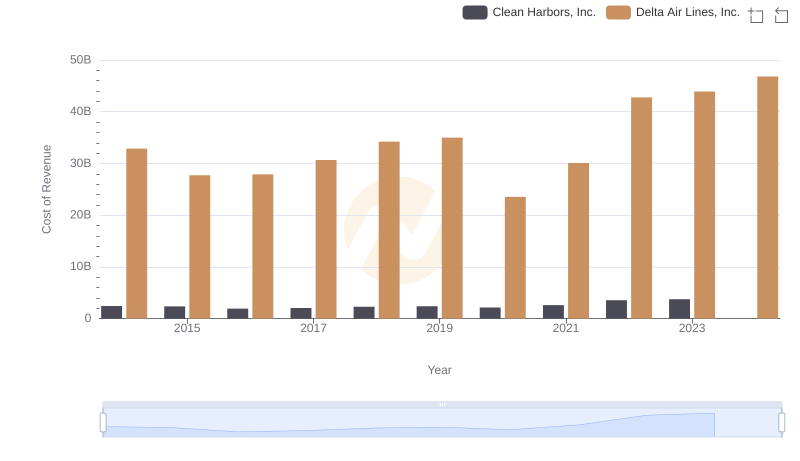Click the 2017 x-axis label

(x=313, y=328)
